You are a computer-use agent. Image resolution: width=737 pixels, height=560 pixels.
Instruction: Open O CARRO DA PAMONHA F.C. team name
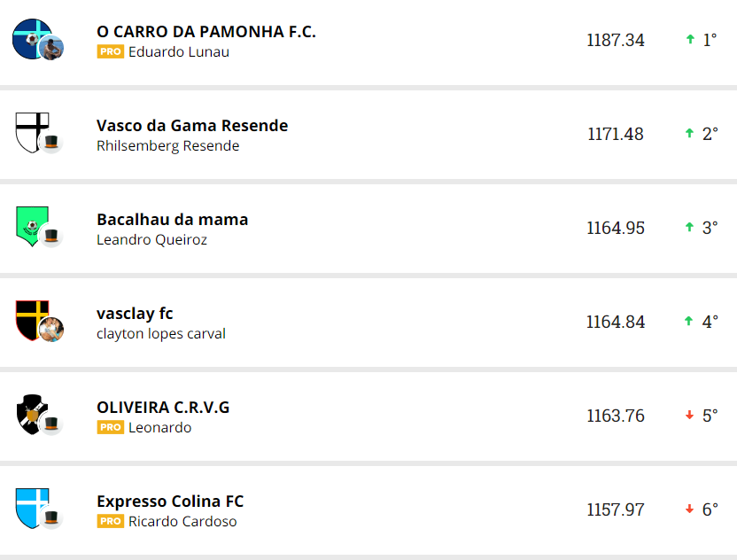click(206, 32)
